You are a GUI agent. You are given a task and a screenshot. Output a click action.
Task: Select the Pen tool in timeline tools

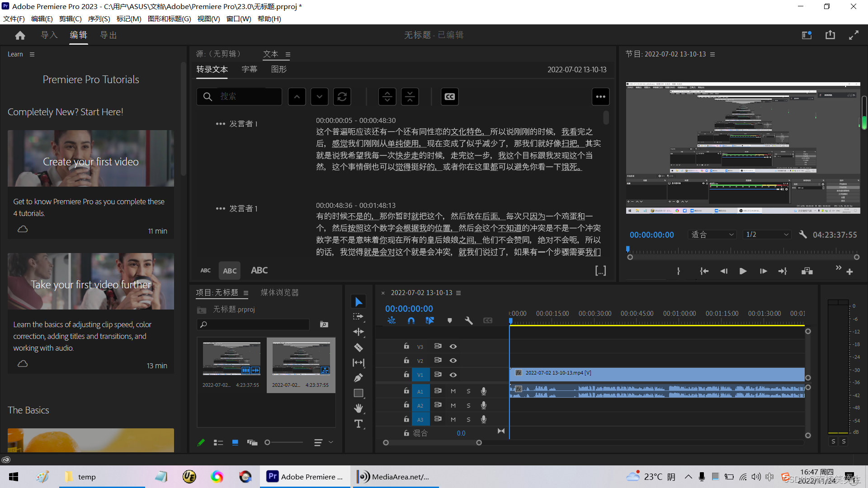pos(359,378)
